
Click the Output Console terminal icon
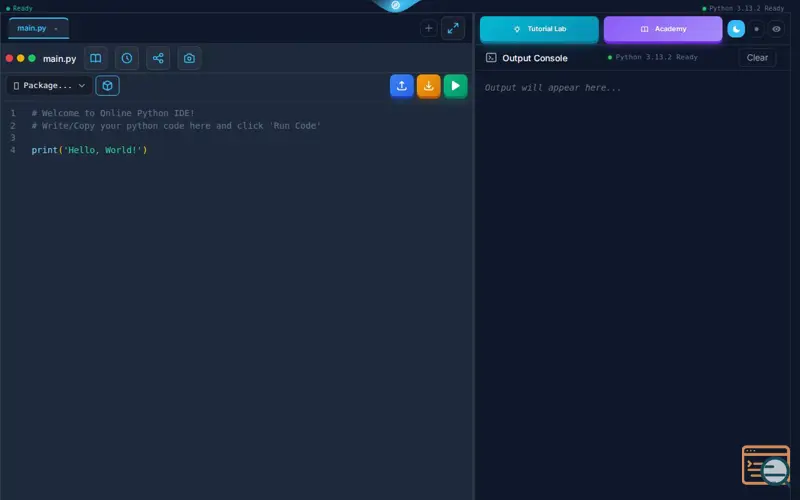coord(491,58)
